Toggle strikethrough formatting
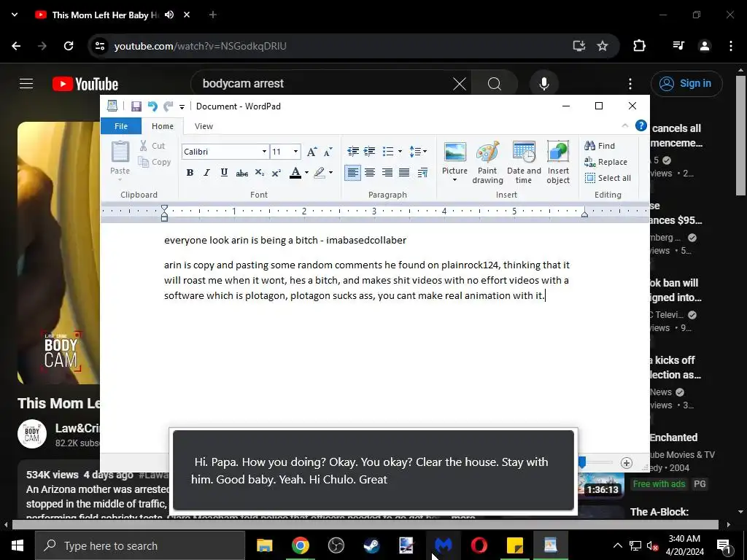Image resolution: width=747 pixels, height=560 pixels. point(241,172)
